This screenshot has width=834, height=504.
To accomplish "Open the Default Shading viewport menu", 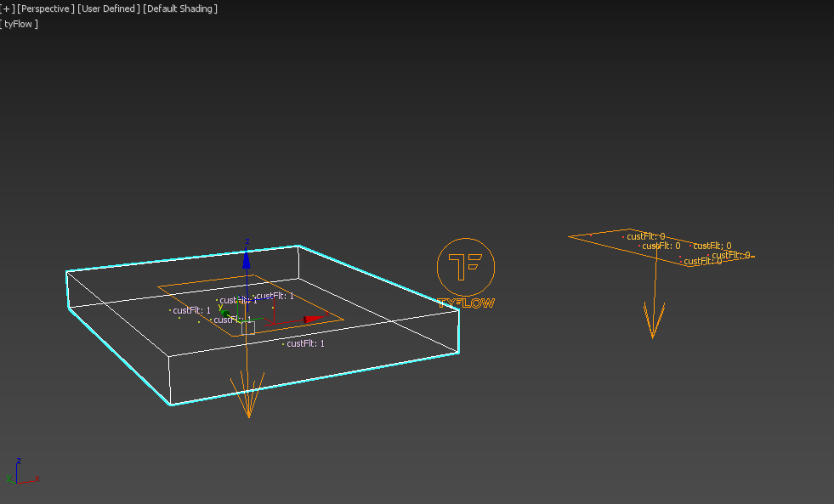I will coord(180,8).
